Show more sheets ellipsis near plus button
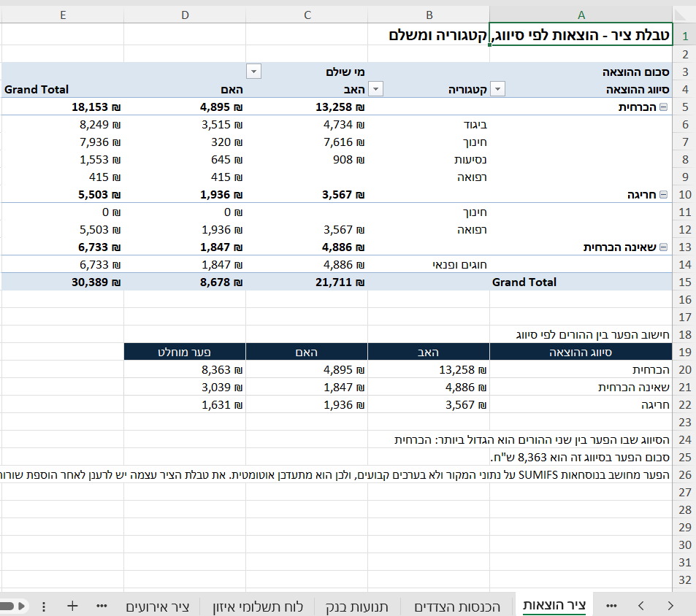This screenshot has width=696, height=616. click(102, 606)
